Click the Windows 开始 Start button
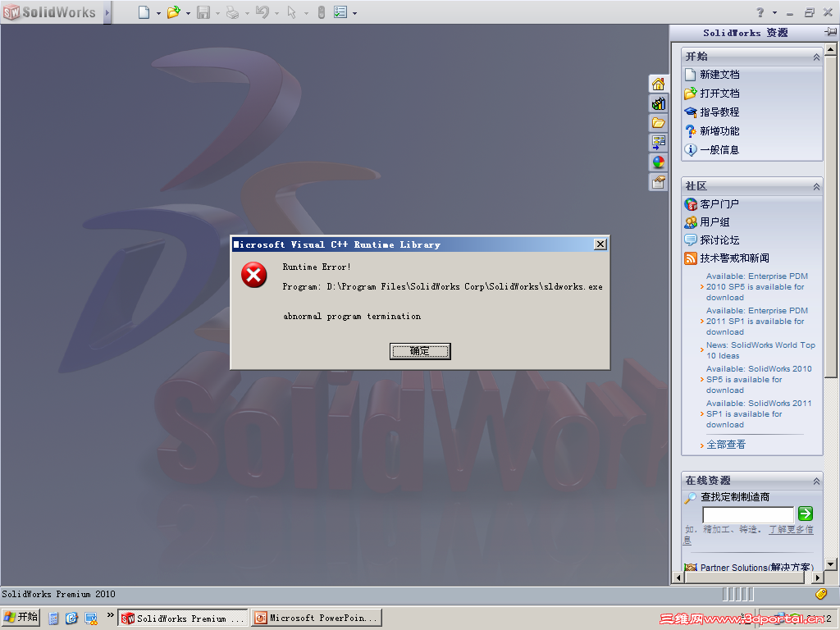This screenshot has height=630, width=840. (x=21, y=617)
